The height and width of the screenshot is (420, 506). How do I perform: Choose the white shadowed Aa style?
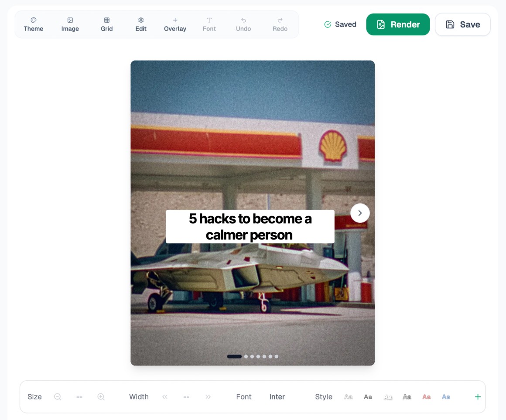pyautogui.click(x=387, y=397)
